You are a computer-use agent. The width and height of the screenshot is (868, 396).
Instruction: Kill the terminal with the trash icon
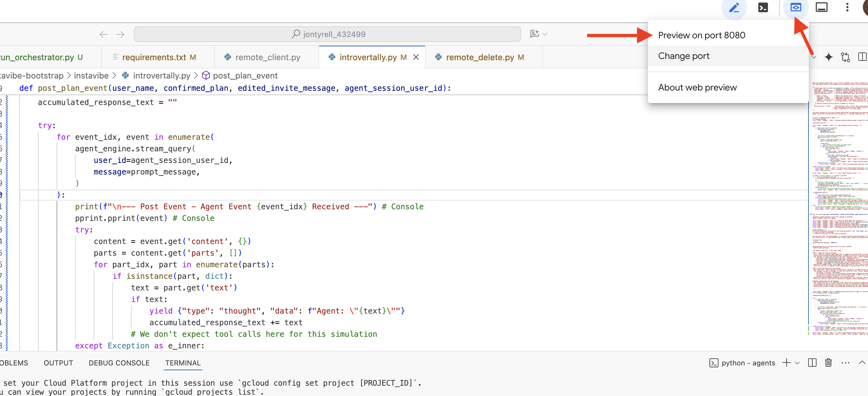pos(829,363)
